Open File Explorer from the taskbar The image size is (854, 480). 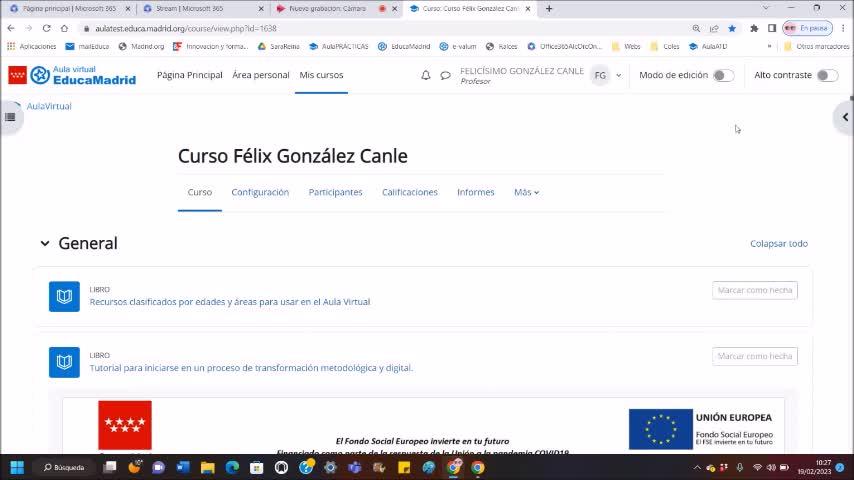(x=208, y=467)
